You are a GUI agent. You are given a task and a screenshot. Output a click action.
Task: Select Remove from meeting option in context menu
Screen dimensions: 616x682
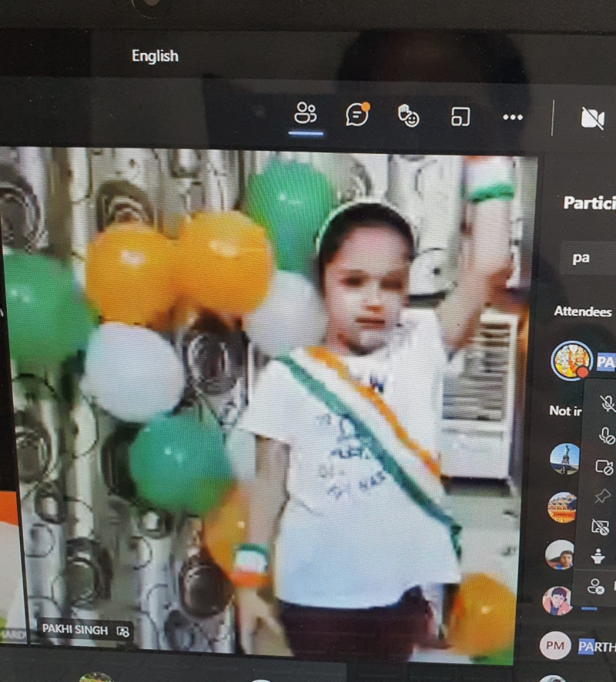(x=595, y=587)
